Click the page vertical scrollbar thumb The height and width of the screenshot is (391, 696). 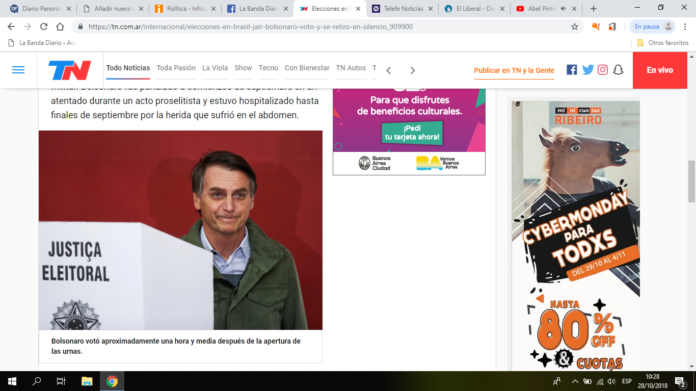click(x=691, y=182)
